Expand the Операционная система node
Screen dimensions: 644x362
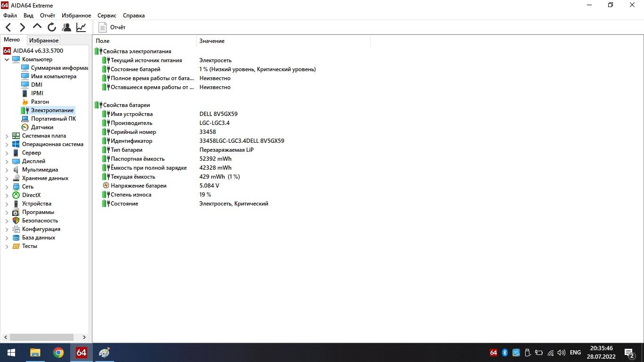tap(7, 144)
